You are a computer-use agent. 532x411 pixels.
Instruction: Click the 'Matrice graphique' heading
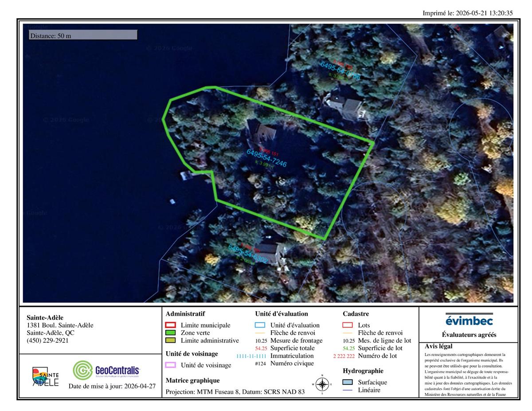click(192, 380)
